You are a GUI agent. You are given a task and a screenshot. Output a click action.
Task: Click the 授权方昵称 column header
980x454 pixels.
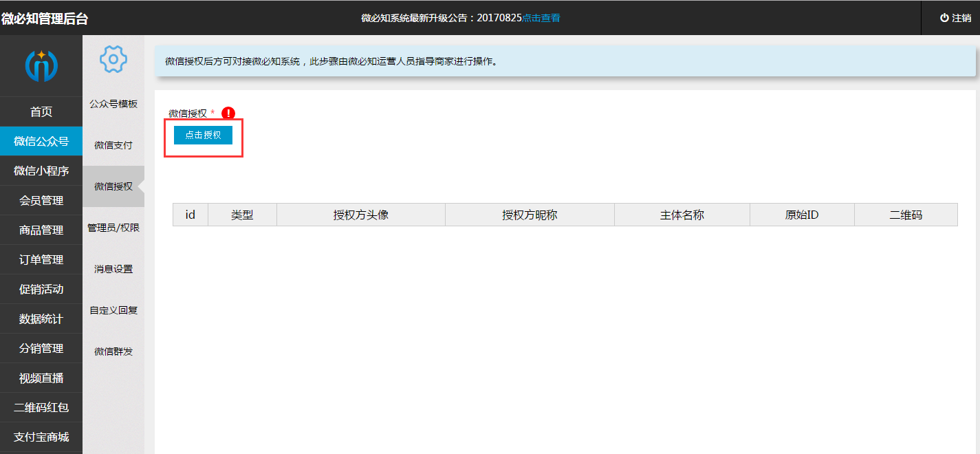pyautogui.click(x=530, y=215)
